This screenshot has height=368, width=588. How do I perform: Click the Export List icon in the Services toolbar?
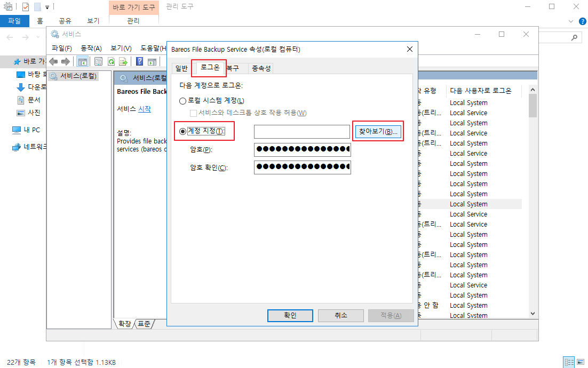point(123,61)
